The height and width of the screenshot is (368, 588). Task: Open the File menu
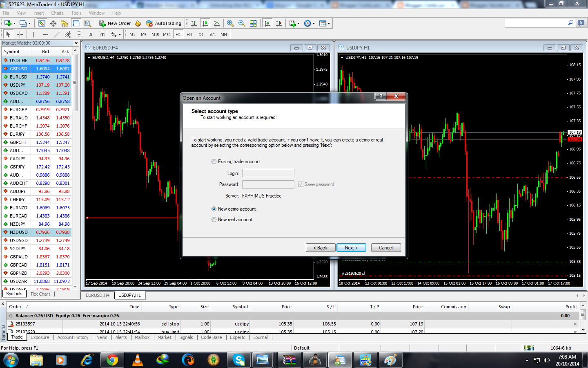coord(6,13)
